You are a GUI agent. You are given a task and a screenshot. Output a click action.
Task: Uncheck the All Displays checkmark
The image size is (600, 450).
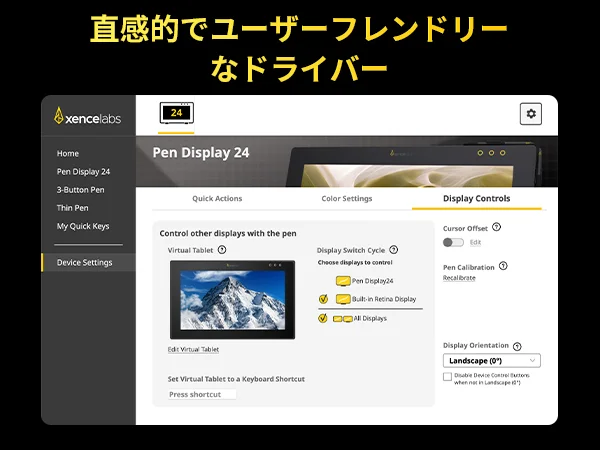(x=323, y=318)
